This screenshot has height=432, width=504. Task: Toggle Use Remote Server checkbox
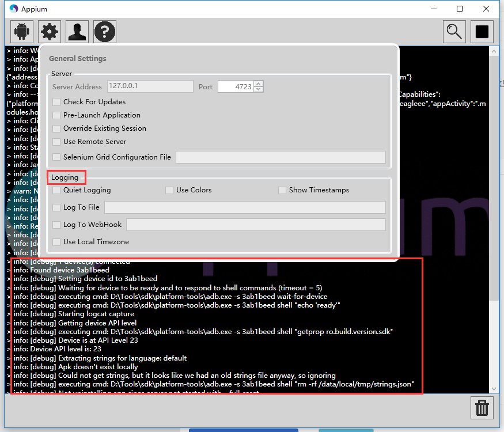56,142
